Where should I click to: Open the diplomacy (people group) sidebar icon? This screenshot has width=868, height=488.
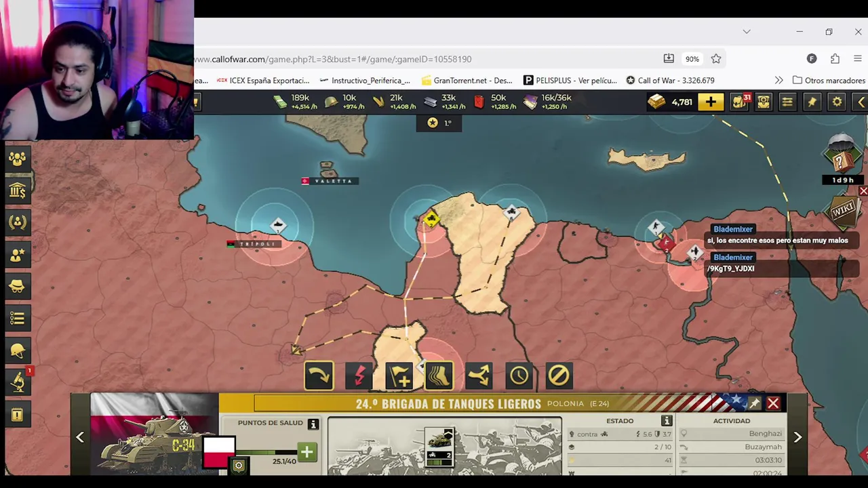click(x=17, y=159)
